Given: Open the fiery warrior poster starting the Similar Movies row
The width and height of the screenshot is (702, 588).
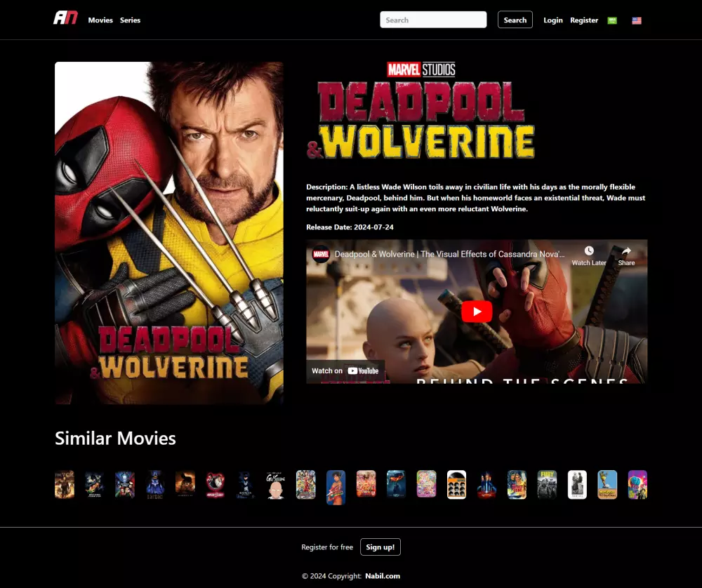Looking at the screenshot, I should point(65,485).
